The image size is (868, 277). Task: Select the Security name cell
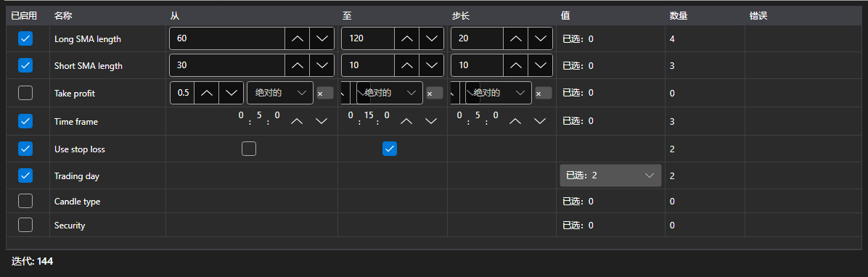(x=108, y=225)
